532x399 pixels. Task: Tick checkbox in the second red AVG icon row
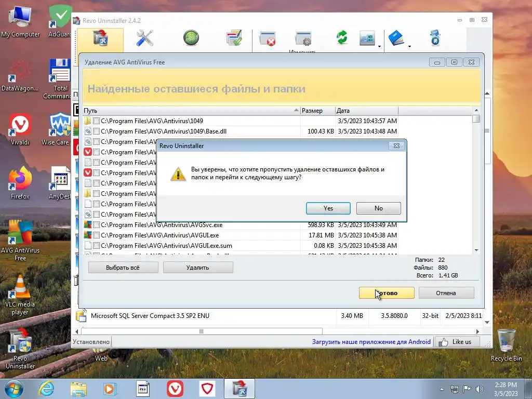click(x=96, y=172)
